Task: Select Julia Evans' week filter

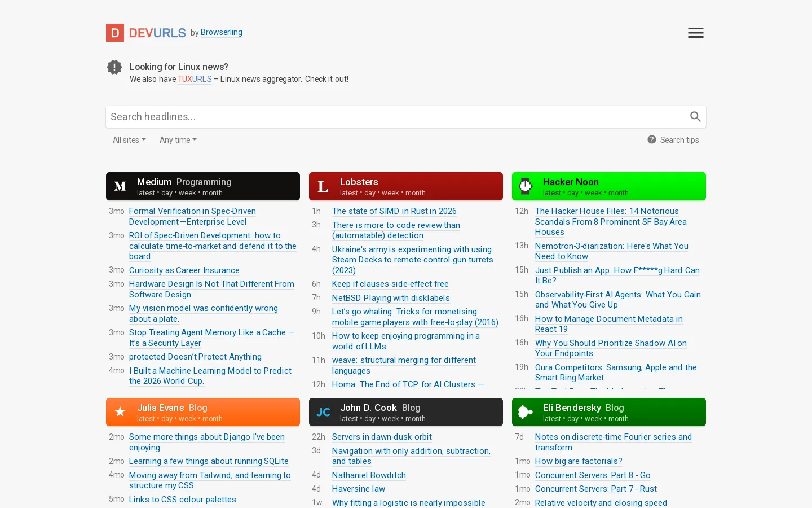Action: tap(187, 419)
